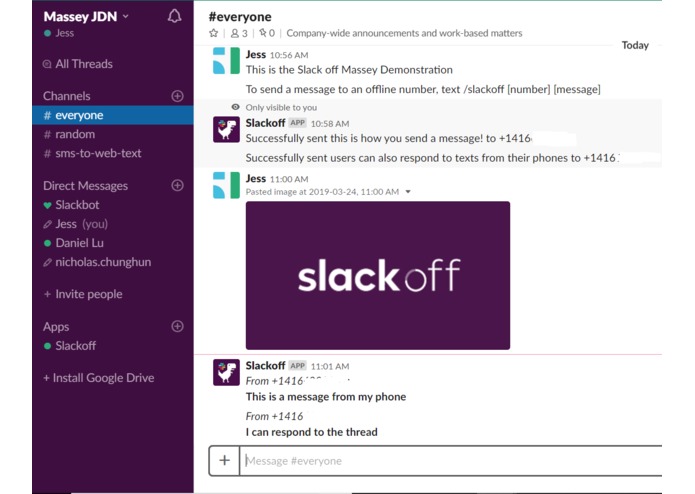Star the #everyone channel

(214, 33)
